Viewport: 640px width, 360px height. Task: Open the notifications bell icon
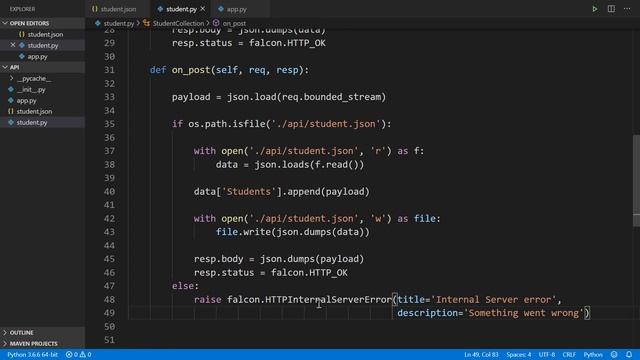point(629,355)
